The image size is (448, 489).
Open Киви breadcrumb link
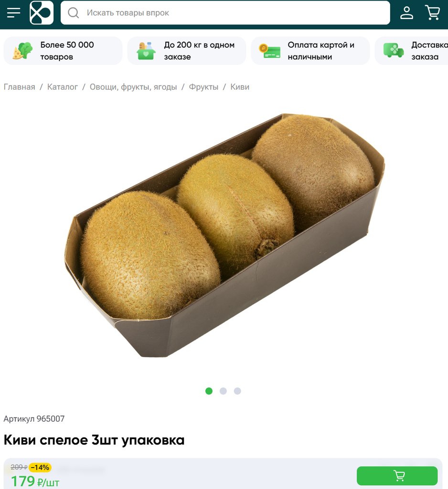pos(240,87)
